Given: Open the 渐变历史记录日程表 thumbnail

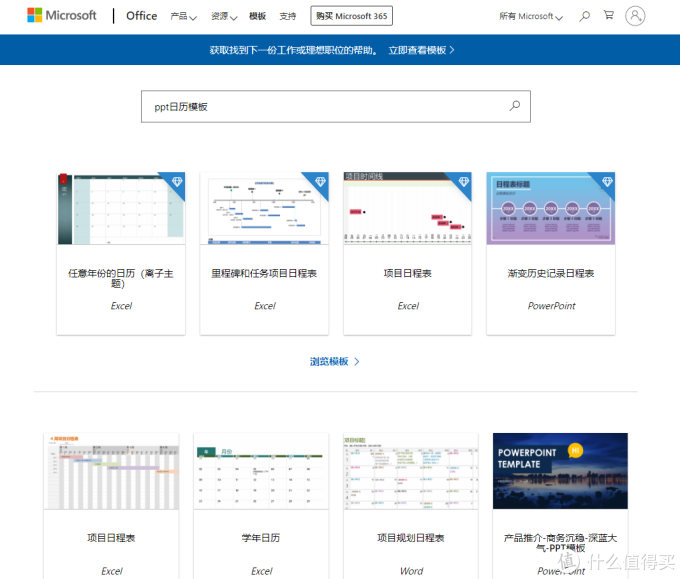Looking at the screenshot, I should (x=551, y=209).
